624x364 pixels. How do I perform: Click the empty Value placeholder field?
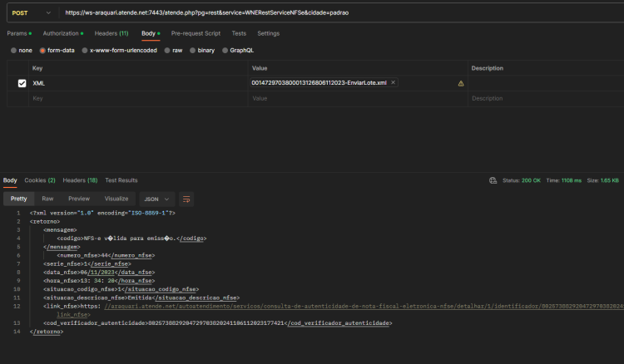[358, 98]
